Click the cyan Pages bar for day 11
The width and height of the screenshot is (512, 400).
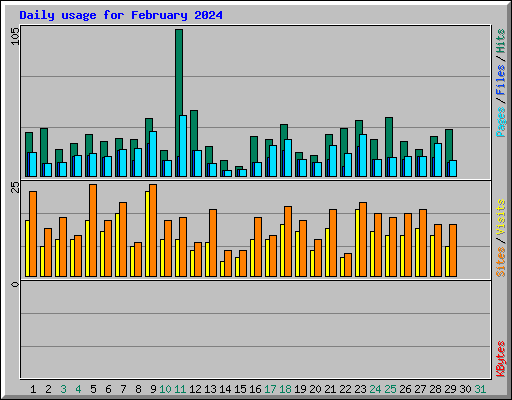point(183,146)
